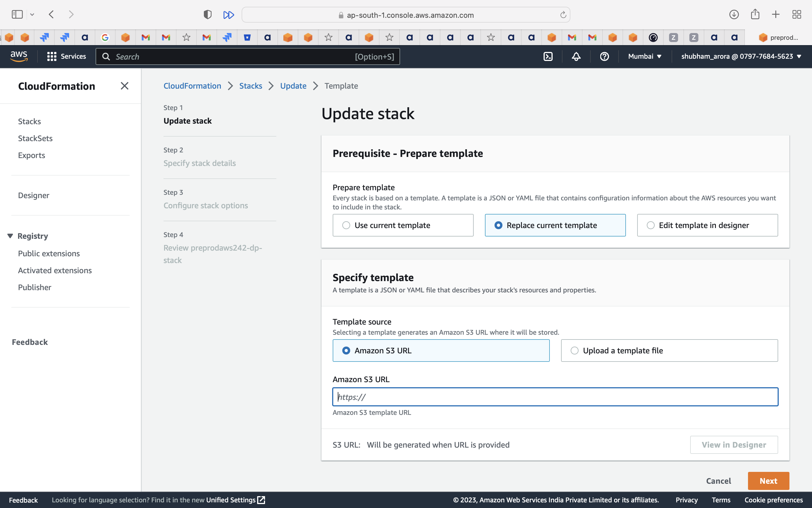Open the Unified Settings external link icon
The height and width of the screenshot is (508, 812).
click(261, 500)
